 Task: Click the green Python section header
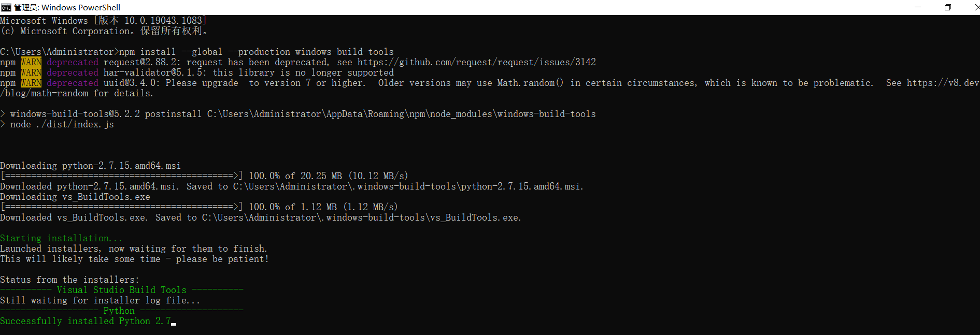tap(119, 311)
